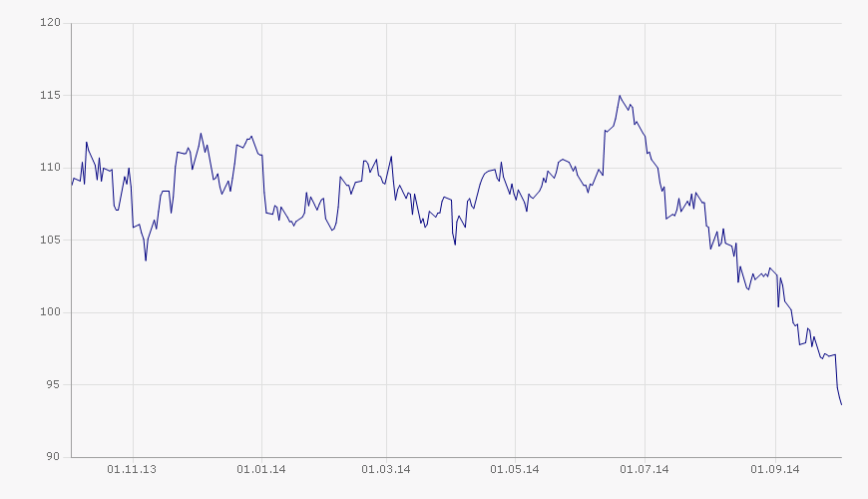This screenshot has height=499, width=868.
Task: Click the sharp dip below 105 near 01.11.13
Action: click(146, 259)
